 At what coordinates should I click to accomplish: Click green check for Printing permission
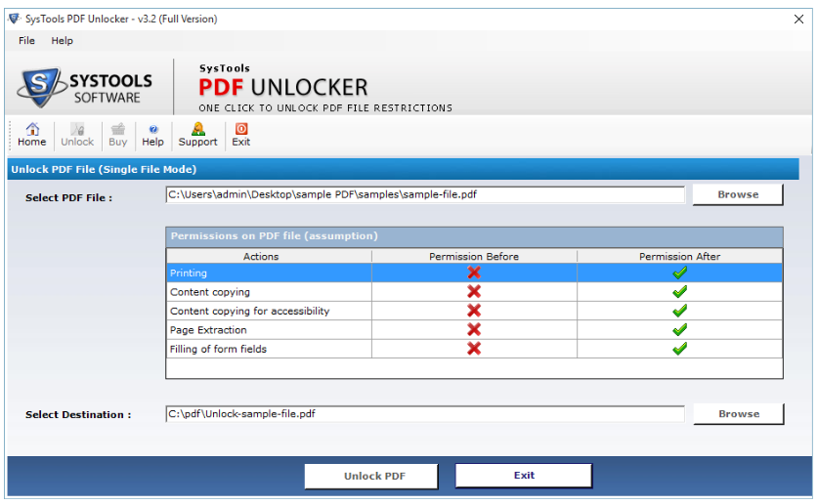[679, 273]
